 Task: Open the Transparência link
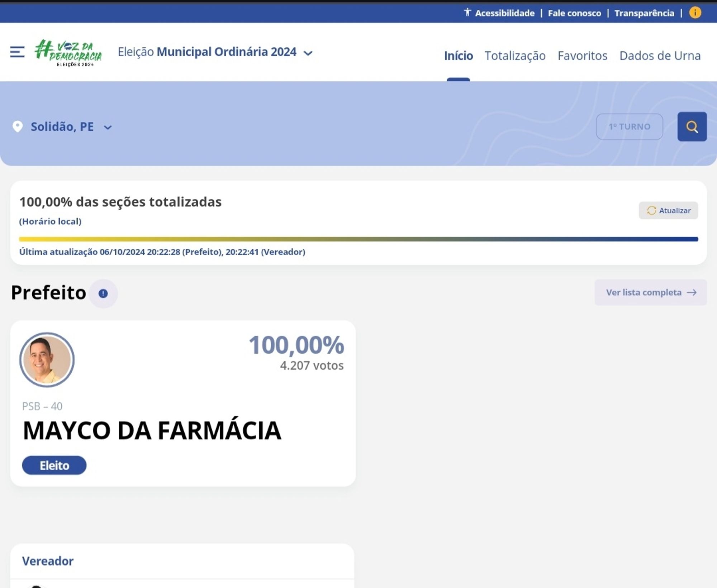(644, 13)
